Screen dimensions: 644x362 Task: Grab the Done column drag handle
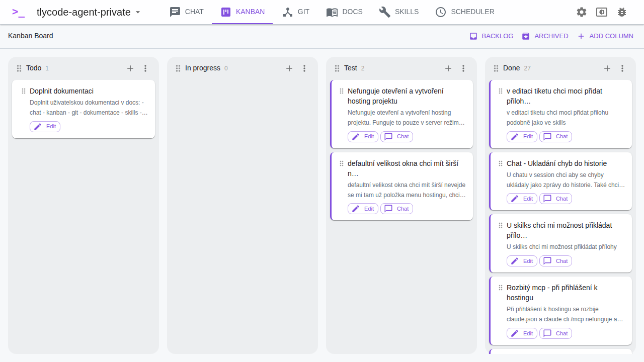pos(496,68)
